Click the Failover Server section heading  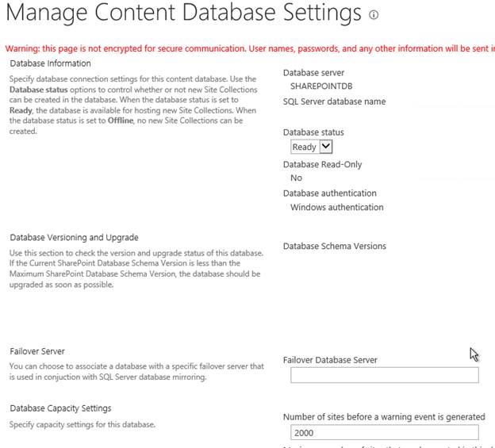point(37,351)
